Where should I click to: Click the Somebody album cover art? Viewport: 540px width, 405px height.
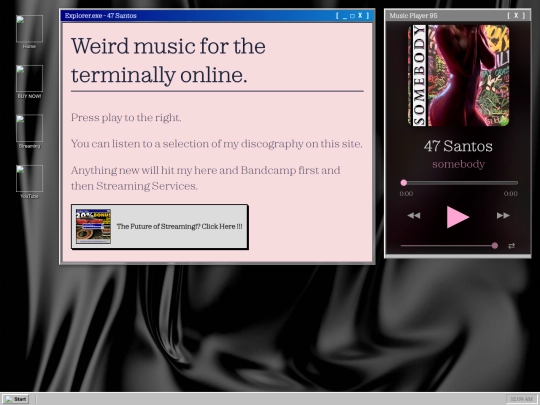pos(458,75)
